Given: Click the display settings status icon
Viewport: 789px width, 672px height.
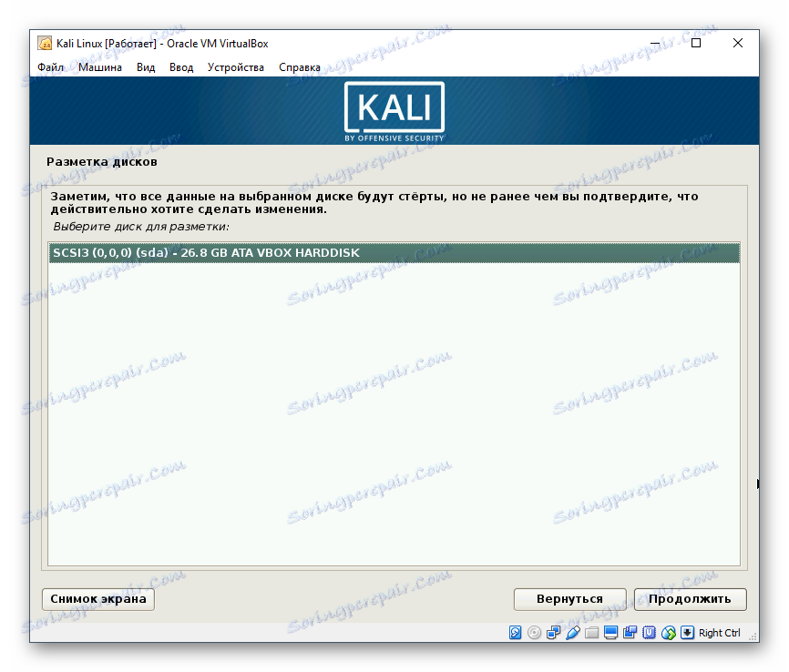Looking at the screenshot, I should click(610, 632).
